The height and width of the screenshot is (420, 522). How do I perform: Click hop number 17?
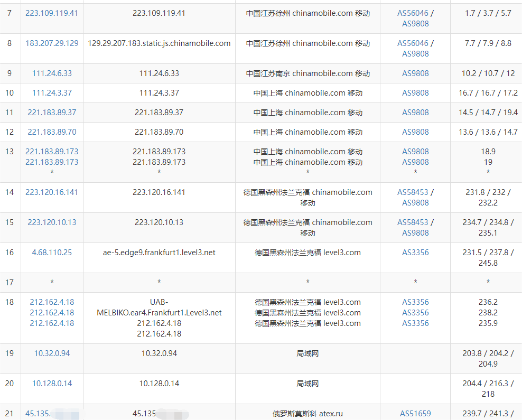pos(10,283)
